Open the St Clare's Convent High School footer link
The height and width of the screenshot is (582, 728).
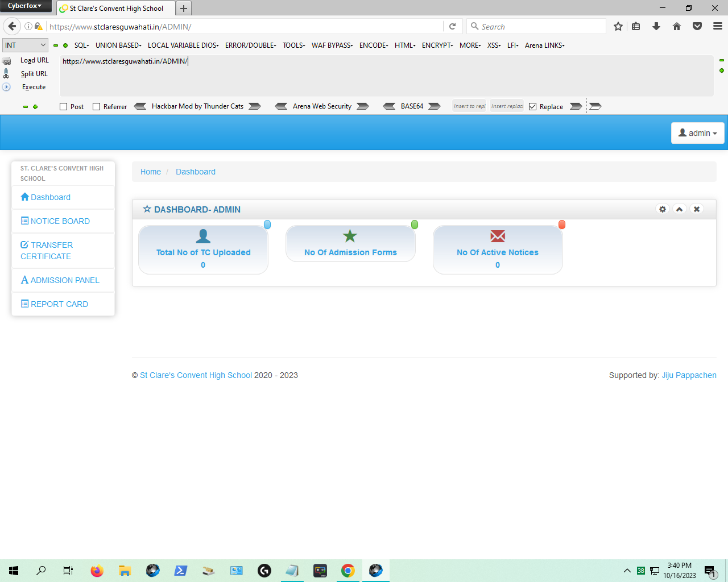point(196,375)
